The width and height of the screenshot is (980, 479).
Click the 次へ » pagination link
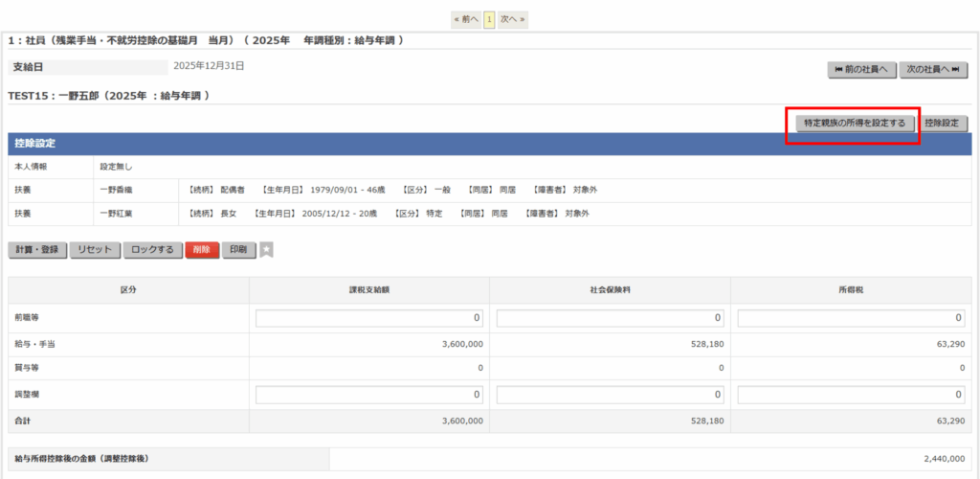[x=513, y=19]
